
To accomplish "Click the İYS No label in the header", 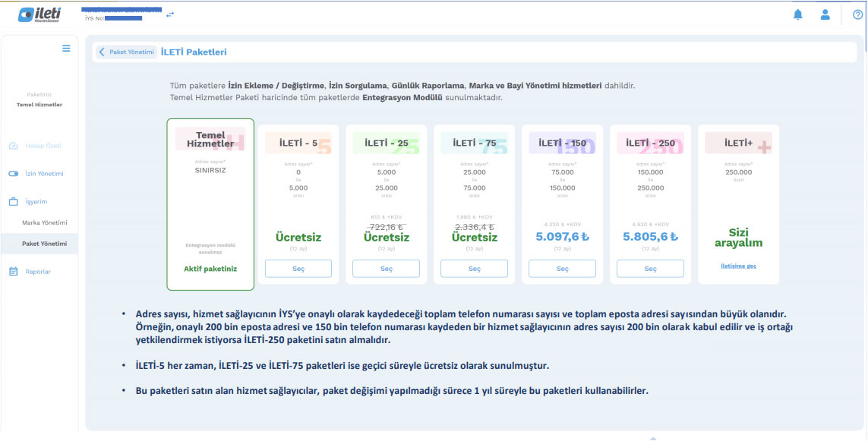I will 94,18.
